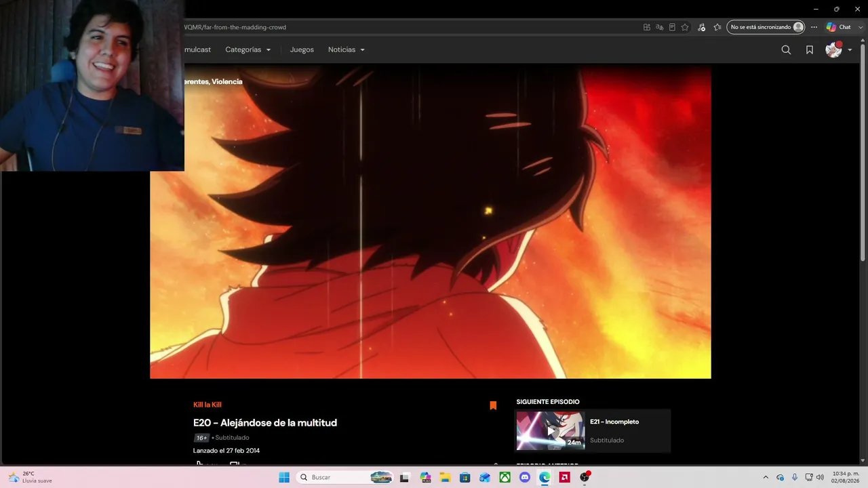Open the browser apps/extensions icon in address bar
The height and width of the screenshot is (488, 868).
click(647, 27)
